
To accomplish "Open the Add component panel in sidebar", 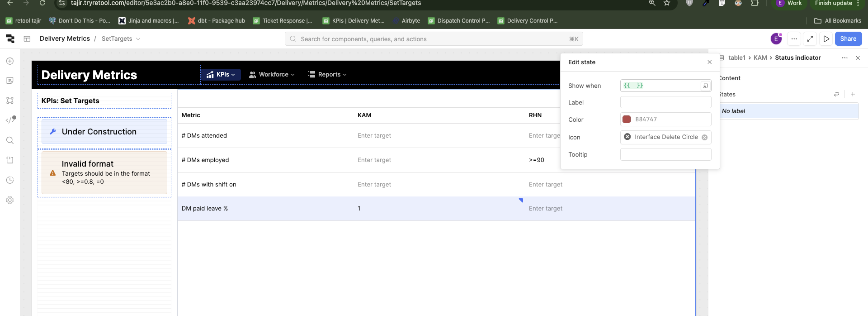I will pos(10,61).
